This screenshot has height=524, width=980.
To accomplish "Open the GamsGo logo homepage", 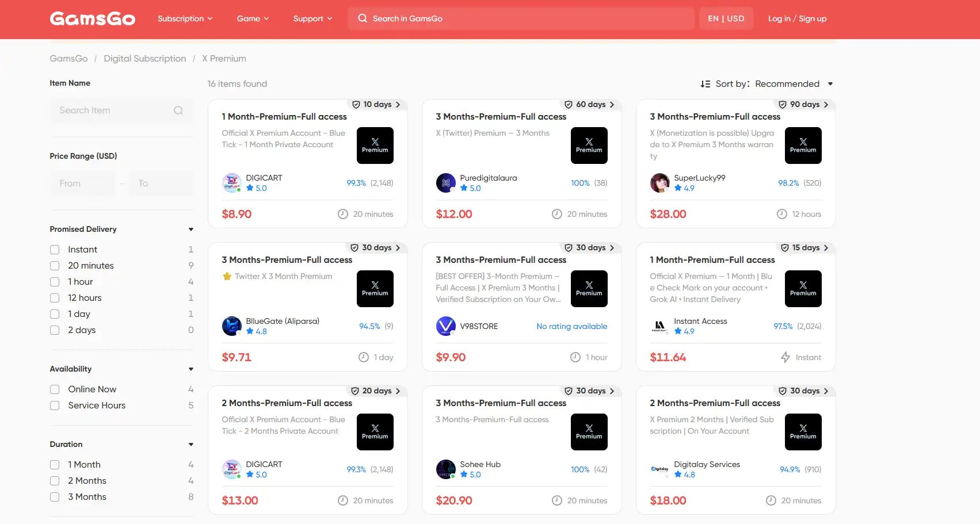I will (93, 18).
